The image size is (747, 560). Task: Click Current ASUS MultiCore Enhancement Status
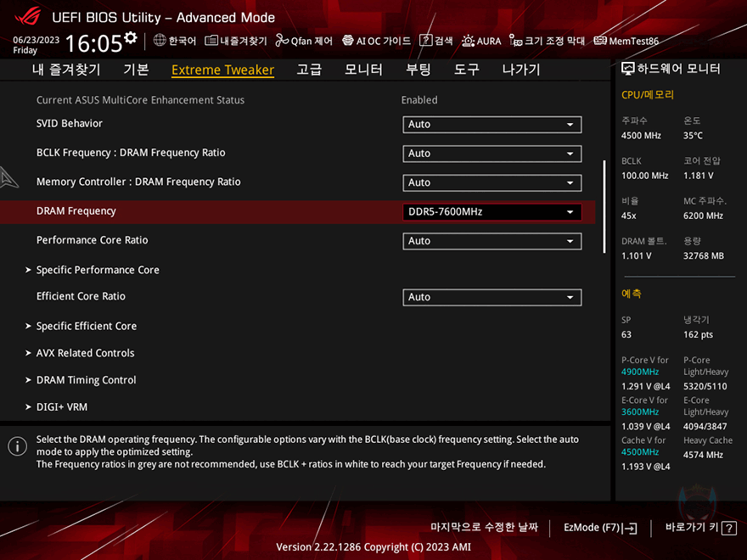(141, 100)
